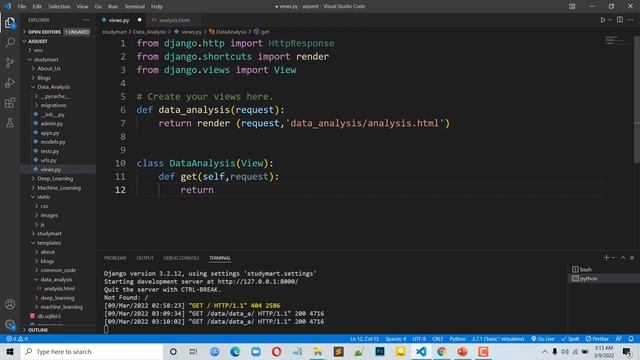Click the notifications bell in status bar
The image size is (640, 360).
pos(631,339)
